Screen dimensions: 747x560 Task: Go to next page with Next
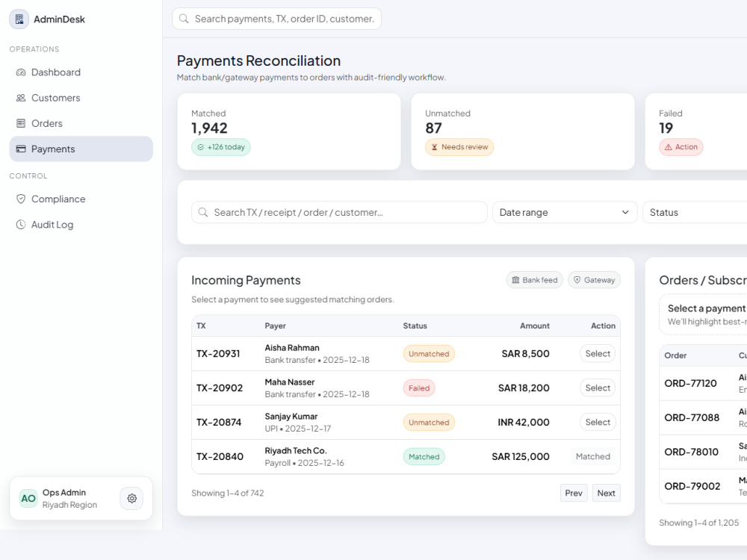click(606, 493)
